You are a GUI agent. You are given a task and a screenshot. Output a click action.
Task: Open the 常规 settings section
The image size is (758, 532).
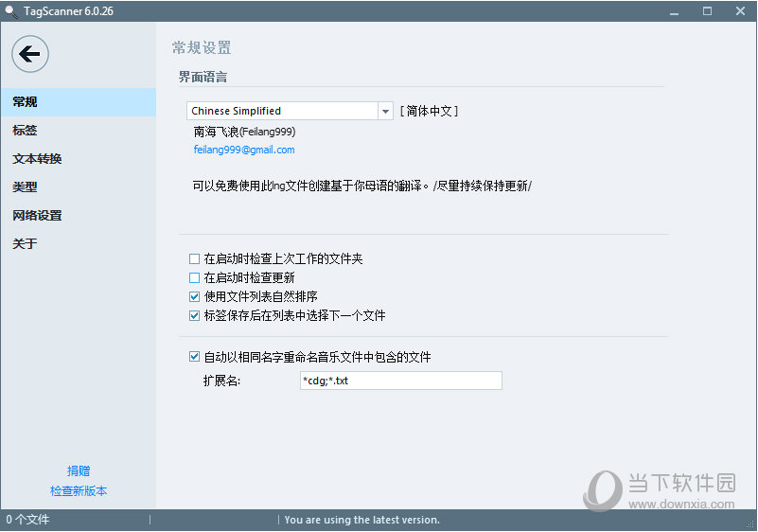[x=79, y=102]
